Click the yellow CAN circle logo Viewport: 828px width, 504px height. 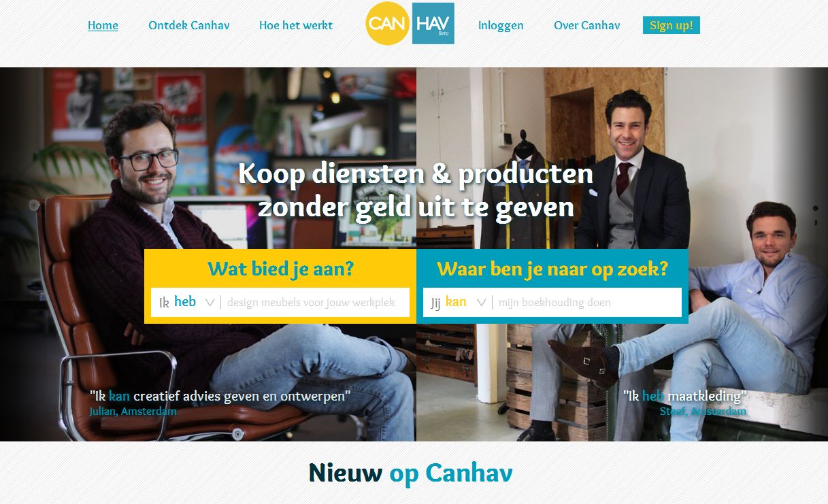tap(387, 24)
